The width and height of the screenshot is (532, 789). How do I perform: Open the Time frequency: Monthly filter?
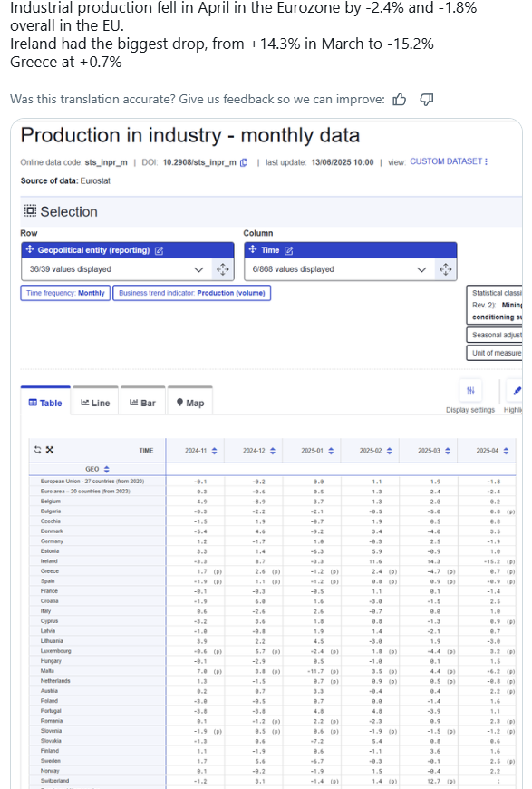tap(65, 293)
